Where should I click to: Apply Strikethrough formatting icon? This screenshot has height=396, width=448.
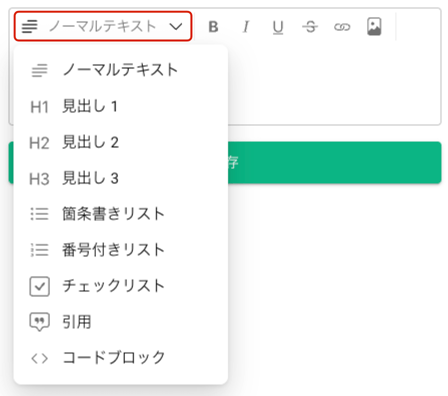coord(310,27)
